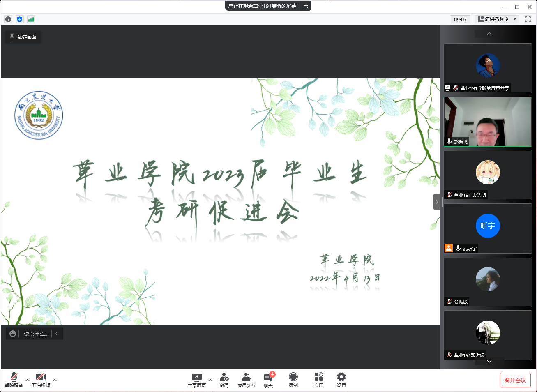Unmute microphone with 解除静音
This screenshot has width=537, height=392.
pyautogui.click(x=14, y=380)
